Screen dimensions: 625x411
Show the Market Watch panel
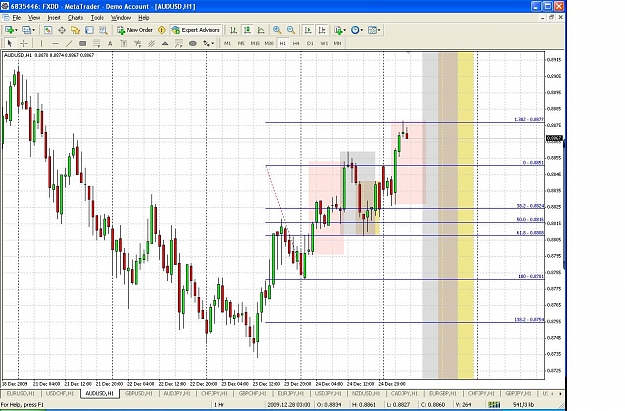click(48, 30)
